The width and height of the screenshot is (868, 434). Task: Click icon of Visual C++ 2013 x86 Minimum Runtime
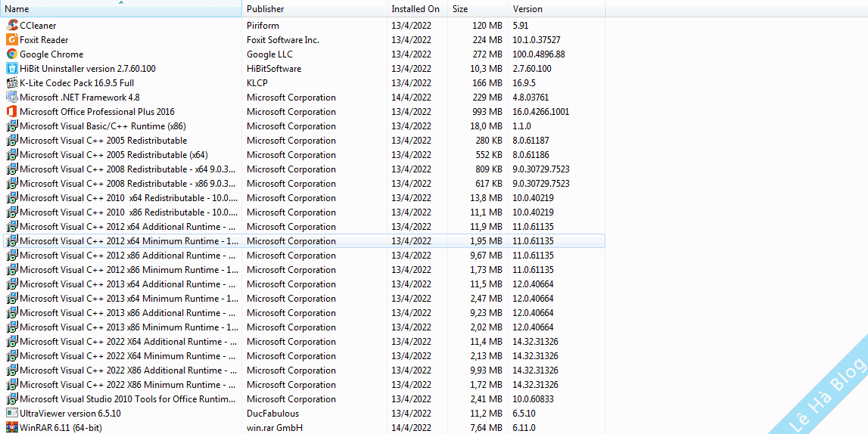tap(11, 327)
